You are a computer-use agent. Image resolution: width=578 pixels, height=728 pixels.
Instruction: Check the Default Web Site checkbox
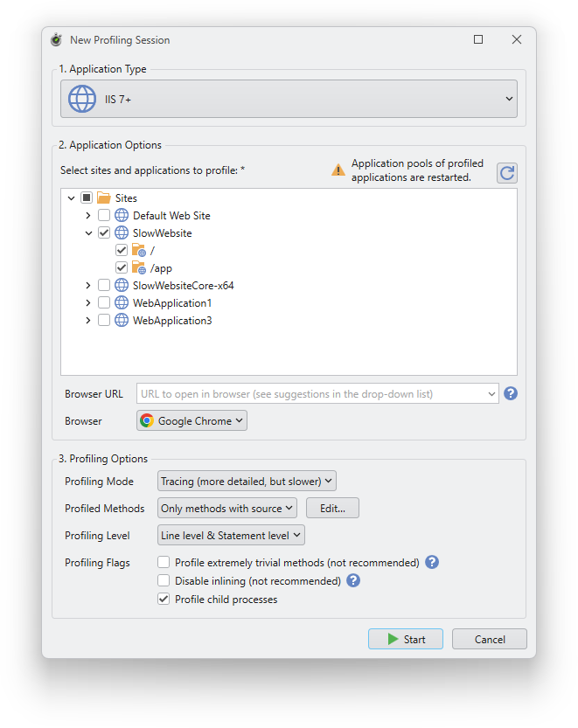[104, 216]
